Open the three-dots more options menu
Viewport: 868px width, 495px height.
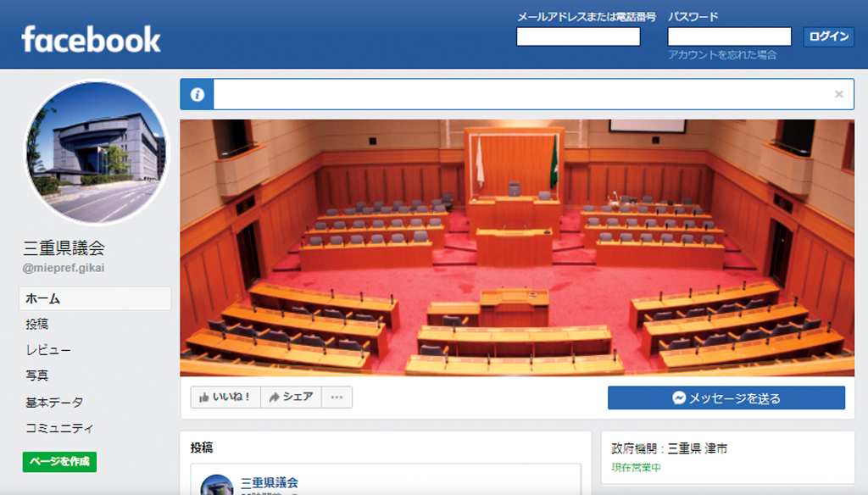coord(337,397)
